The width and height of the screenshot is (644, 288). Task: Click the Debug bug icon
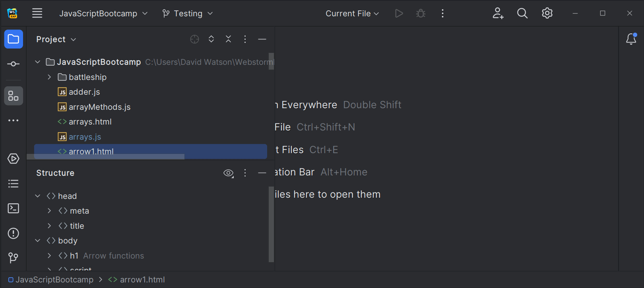pos(421,14)
